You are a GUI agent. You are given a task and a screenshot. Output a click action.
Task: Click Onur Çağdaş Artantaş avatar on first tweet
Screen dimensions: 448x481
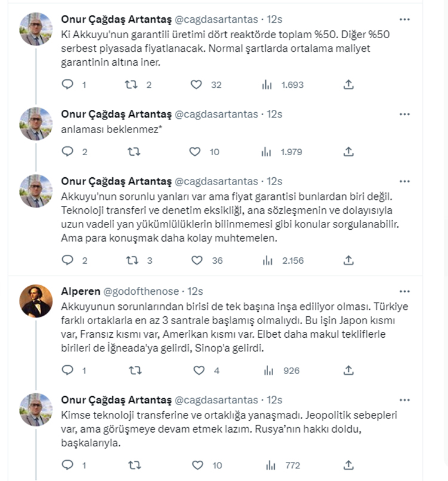coord(36,29)
